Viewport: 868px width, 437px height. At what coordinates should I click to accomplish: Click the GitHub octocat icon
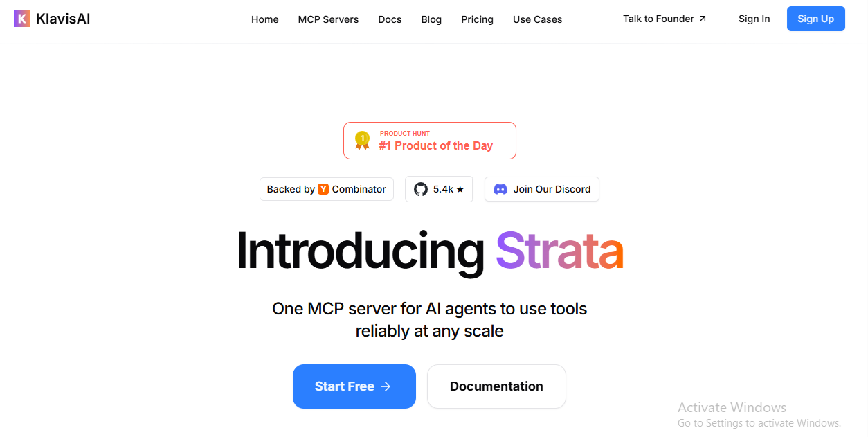(421, 188)
